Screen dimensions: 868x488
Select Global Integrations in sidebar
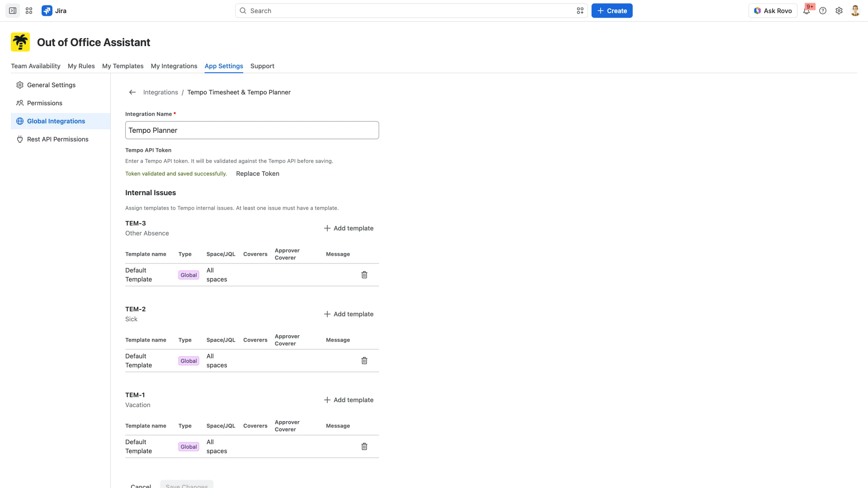[61, 121]
